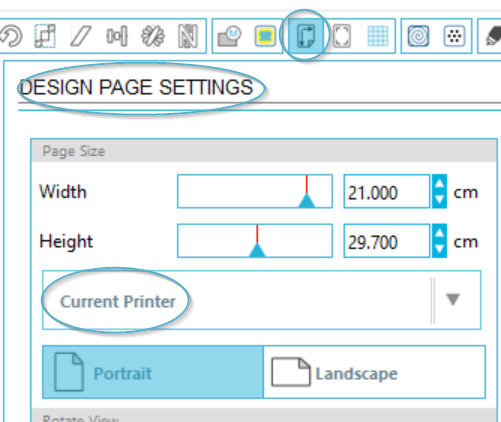Select Portrait page orientation
Screen dimensions: 501x422
point(153,372)
